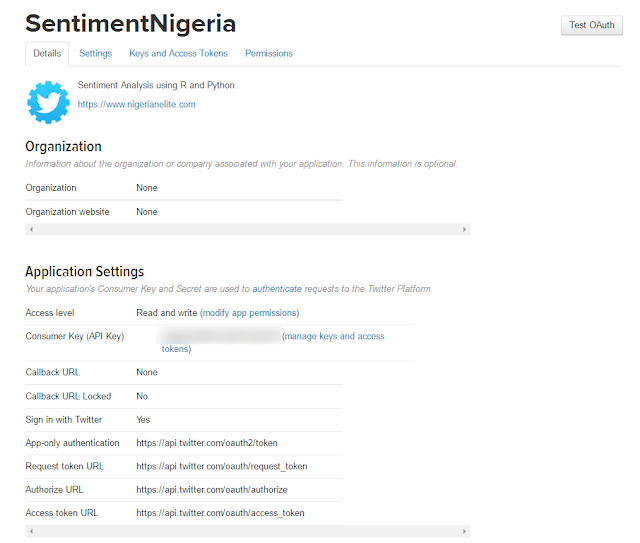The image size is (640, 543).
Task: Click the SentimentNigeria app title
Action: (x=131, y=23)
